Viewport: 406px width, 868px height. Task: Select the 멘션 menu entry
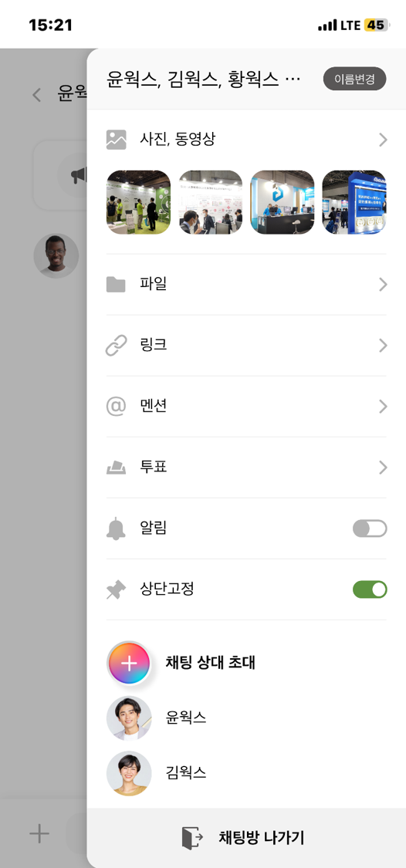pyautogui.click(x=246, y=407)
